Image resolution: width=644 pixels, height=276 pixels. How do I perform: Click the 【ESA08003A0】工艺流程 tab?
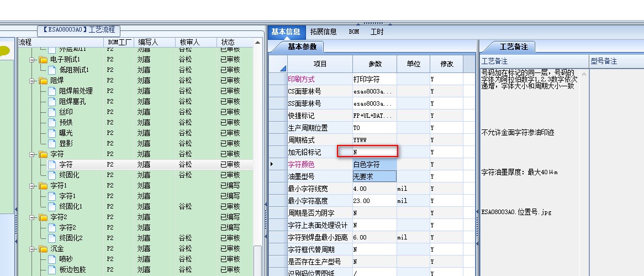click(x=79, y=30)
